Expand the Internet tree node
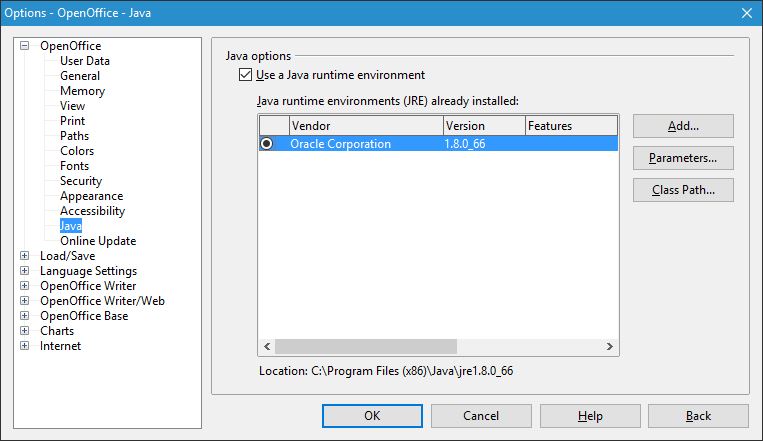Screen dimensions: 763x441 click(x=25, y=346)
